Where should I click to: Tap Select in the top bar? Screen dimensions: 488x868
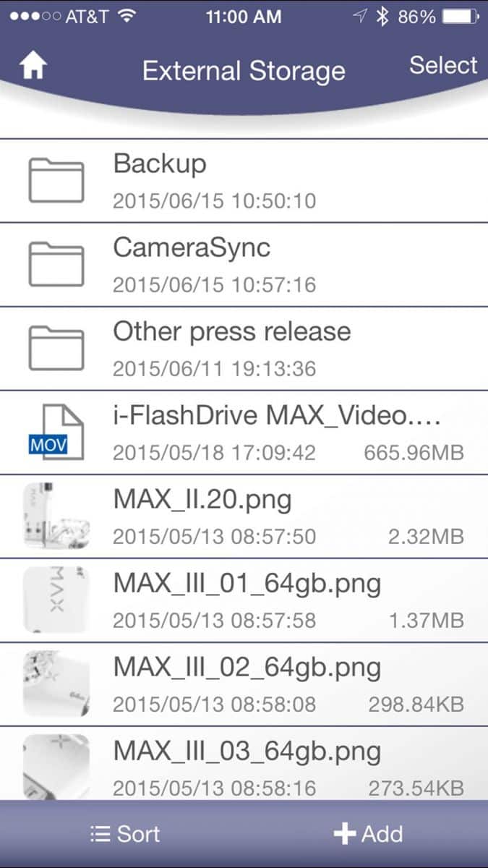(443, 65)
